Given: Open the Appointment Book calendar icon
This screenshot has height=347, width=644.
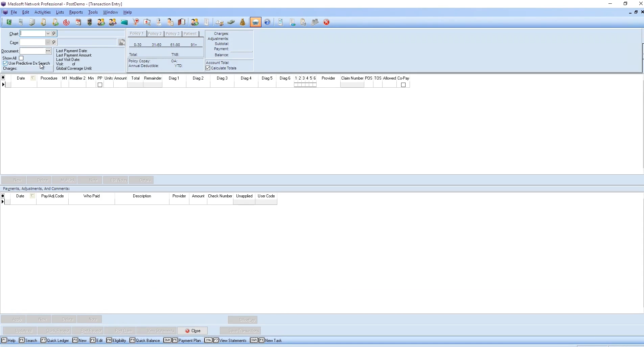Looking at the screenshot, I should click(78, 22).
